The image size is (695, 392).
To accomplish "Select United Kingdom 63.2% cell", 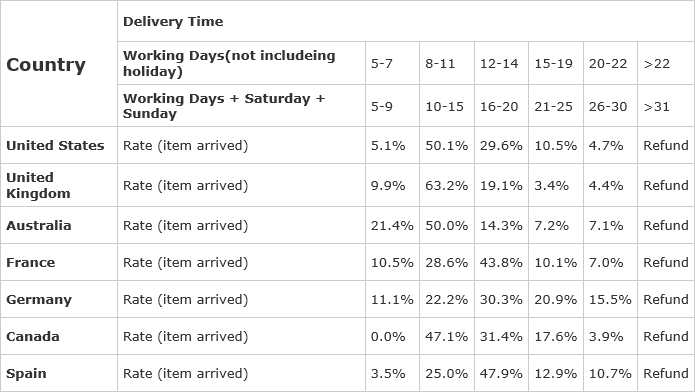I will (447, 185).
